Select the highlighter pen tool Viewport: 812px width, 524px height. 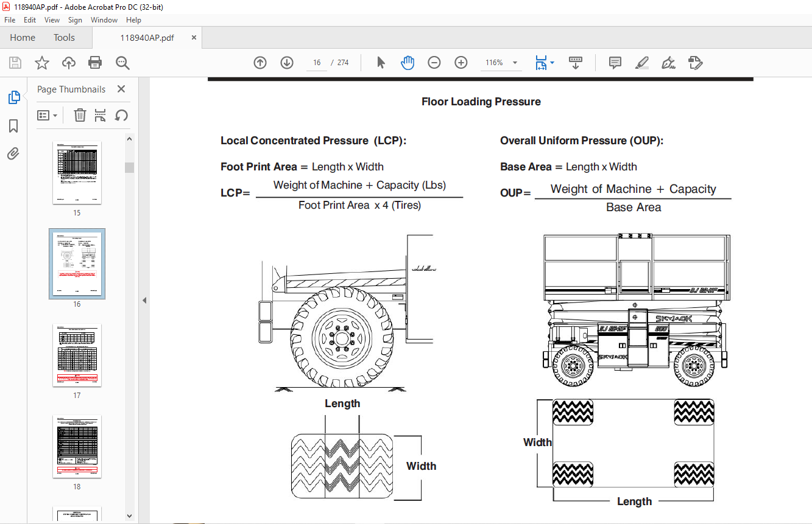pos(641,63)
